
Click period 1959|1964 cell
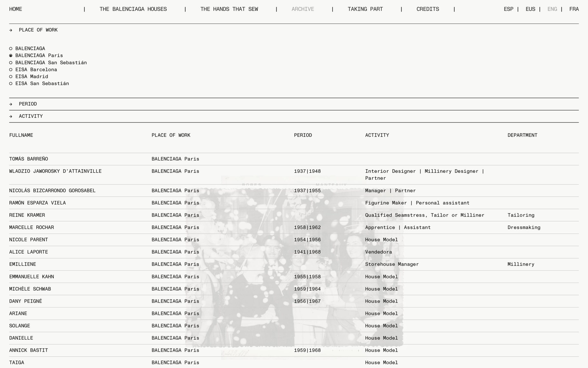coord(307,289)
